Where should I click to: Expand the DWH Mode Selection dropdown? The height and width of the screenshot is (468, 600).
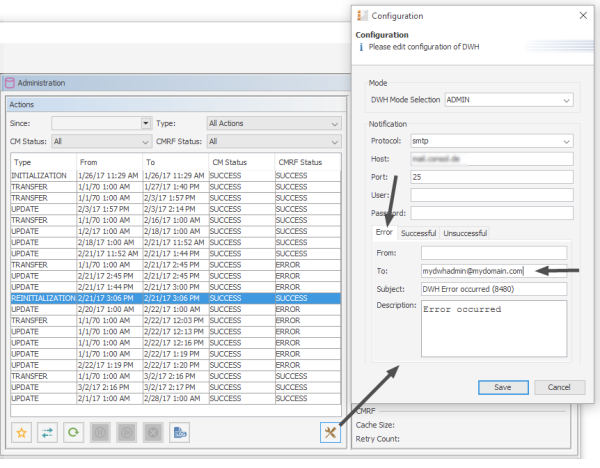[566, 100]
